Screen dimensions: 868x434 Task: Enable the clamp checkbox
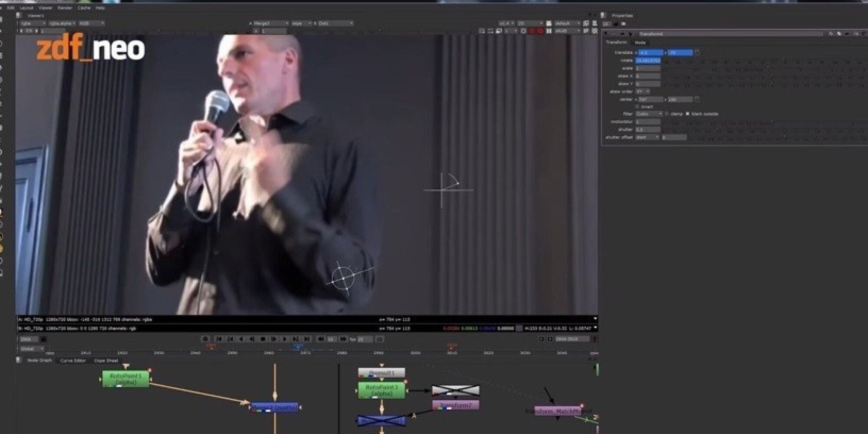click(667, 114)
